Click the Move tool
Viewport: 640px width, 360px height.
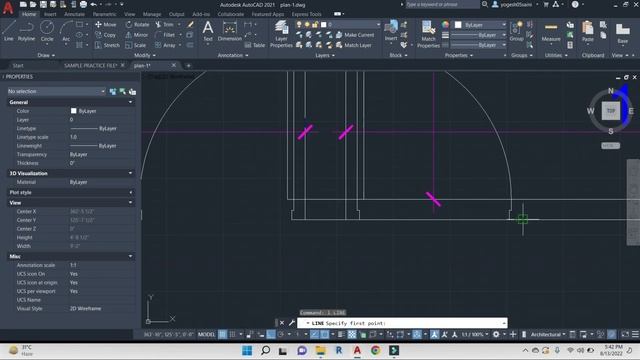pyautogui.click(x=105, y=24)
